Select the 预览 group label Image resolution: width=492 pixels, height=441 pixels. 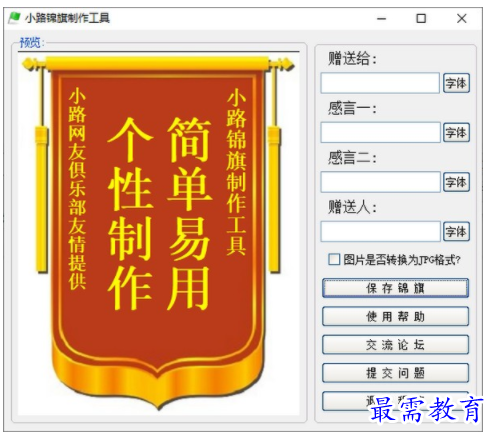point(32,43)
